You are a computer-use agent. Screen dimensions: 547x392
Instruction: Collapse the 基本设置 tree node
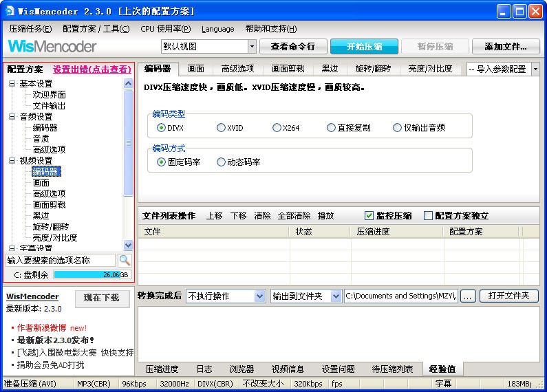click(12, 84)
